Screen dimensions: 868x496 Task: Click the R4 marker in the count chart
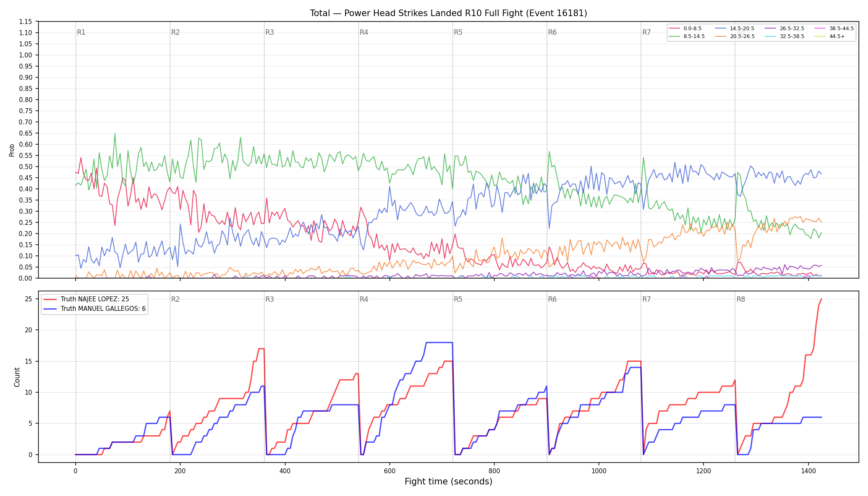click(364, 299)
